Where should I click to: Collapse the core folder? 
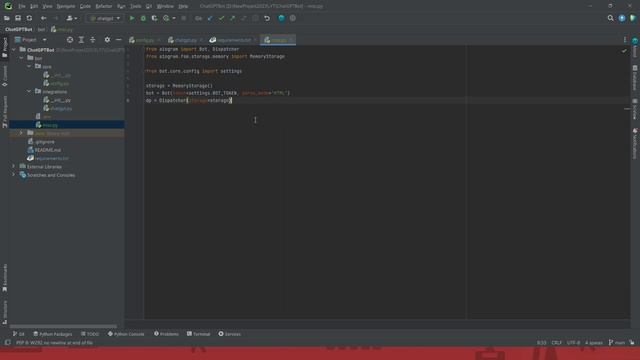pyautogui.click(x=29, y=66)
